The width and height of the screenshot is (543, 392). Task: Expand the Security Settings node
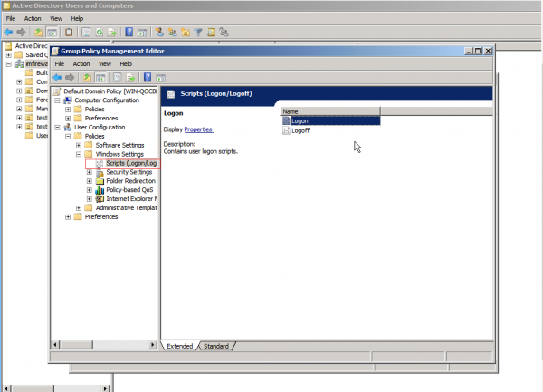click(90, 172)
